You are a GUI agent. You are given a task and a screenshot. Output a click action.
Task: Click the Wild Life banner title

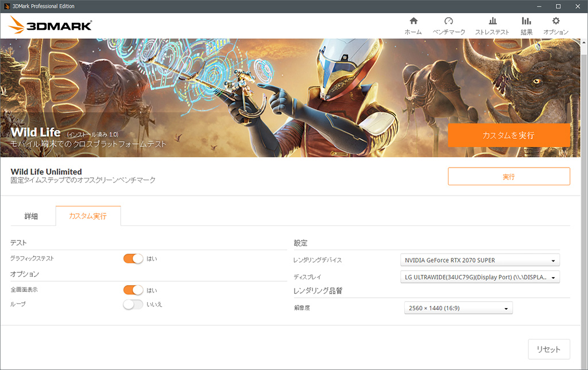pos(36,132)
